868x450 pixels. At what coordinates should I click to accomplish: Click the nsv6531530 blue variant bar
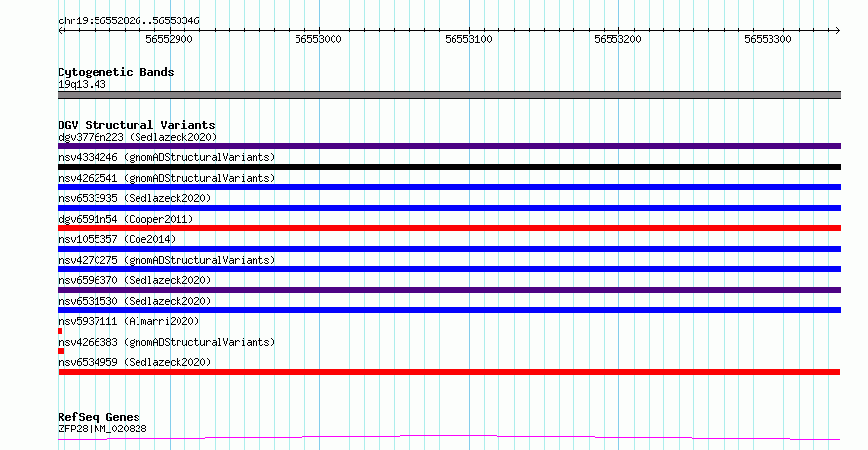[x=449, y=310]
